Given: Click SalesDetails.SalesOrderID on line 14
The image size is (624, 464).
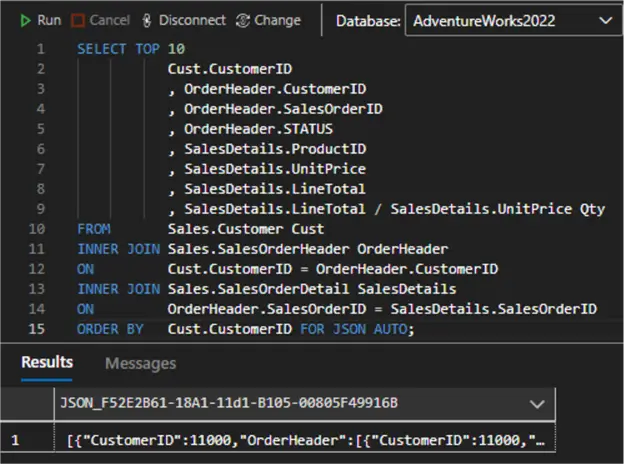Looking at the screenshot, I should click(493, 309).
